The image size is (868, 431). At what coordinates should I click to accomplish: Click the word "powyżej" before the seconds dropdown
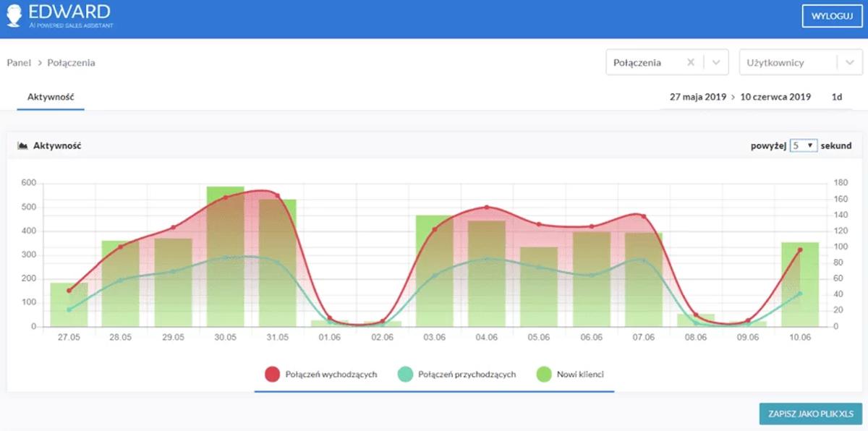point(768,145)
